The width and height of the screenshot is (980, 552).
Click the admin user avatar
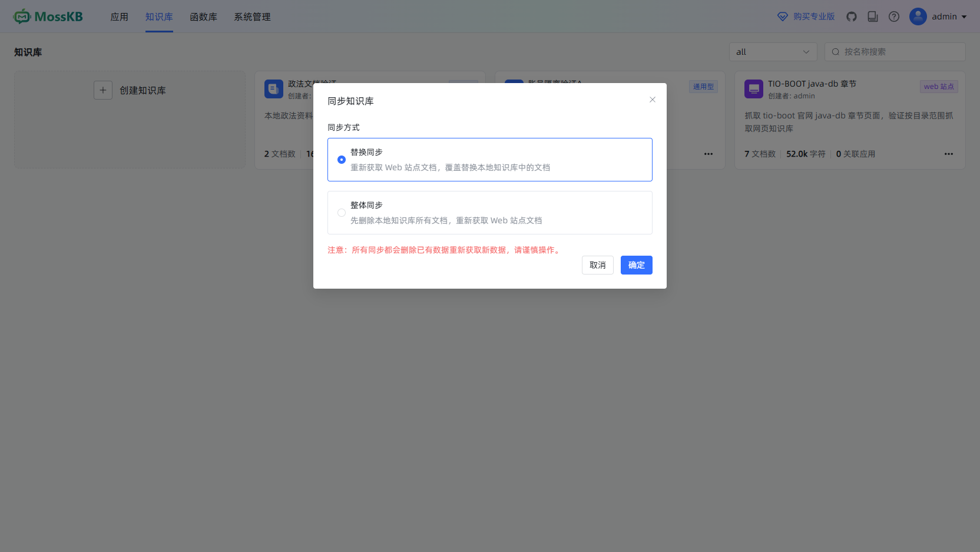click(918, 16)
